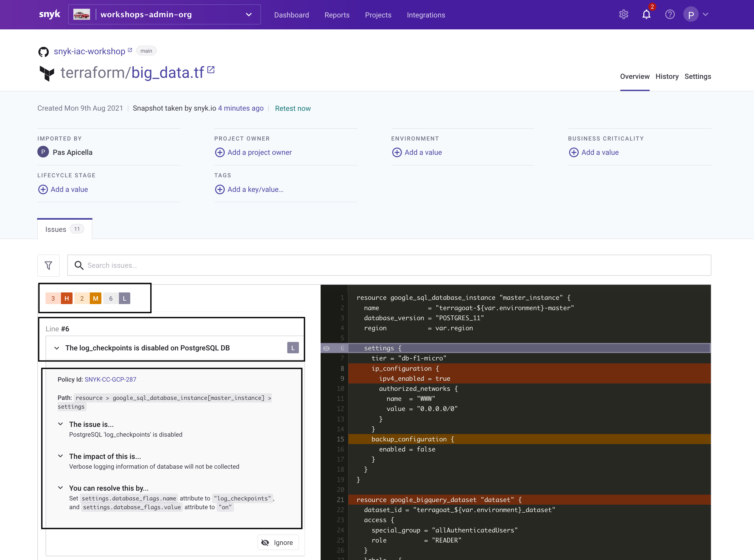
Task: Expand the user account chevron
Action: pos(706,14)
